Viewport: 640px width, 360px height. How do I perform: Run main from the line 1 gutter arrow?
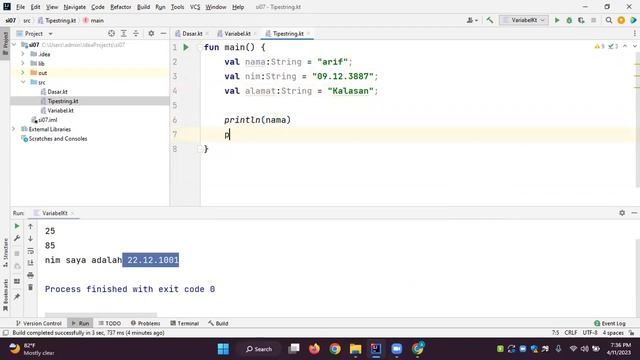[186, 47]
